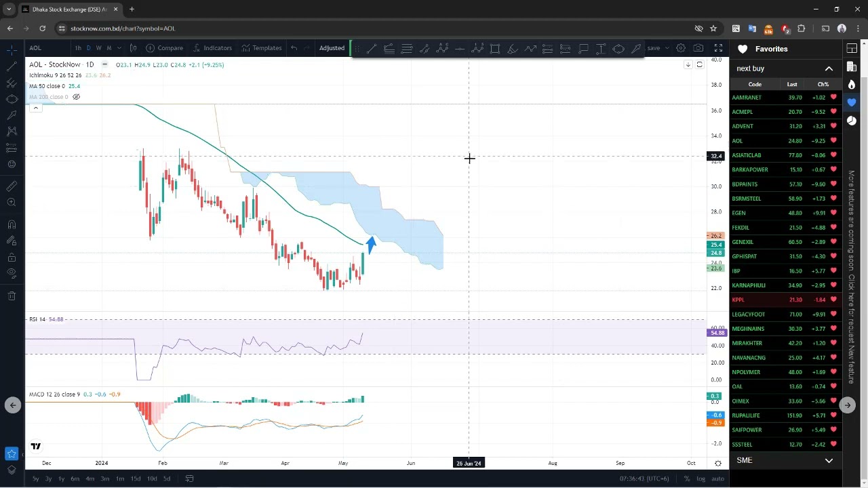Open chart settings gear
Image resolution: width=868 pixels, height=488 pixels.
(681, 48)
